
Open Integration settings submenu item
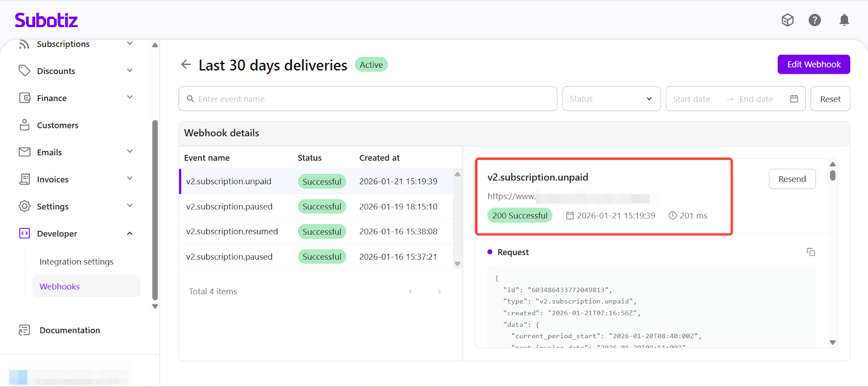(76, 262)
